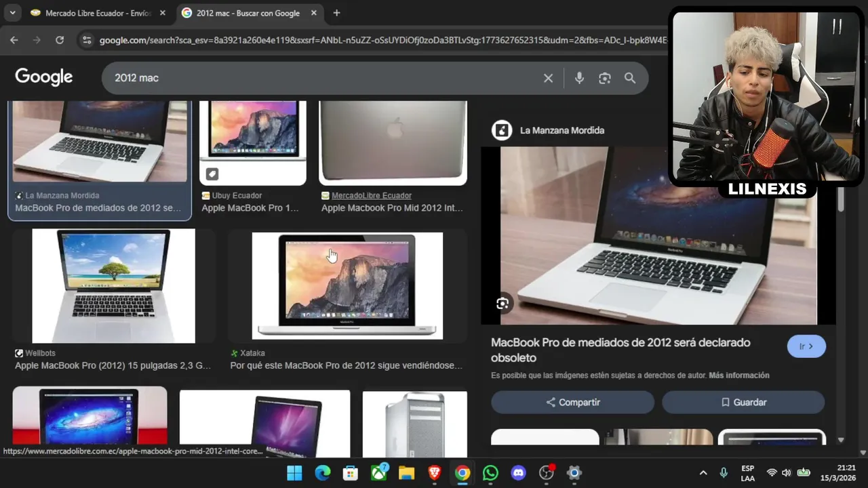
Task: Open 'Más información' copyright link
Action: [x=739, y=375]
